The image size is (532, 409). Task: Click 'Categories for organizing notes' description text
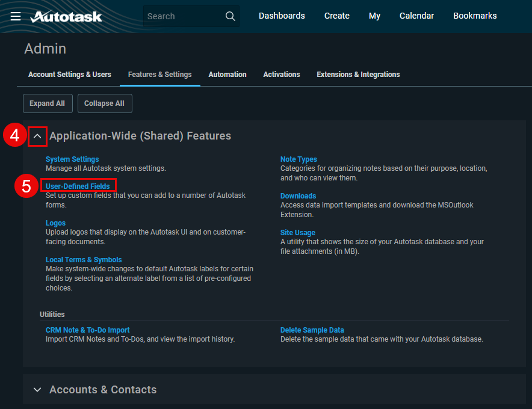point(384,173)
